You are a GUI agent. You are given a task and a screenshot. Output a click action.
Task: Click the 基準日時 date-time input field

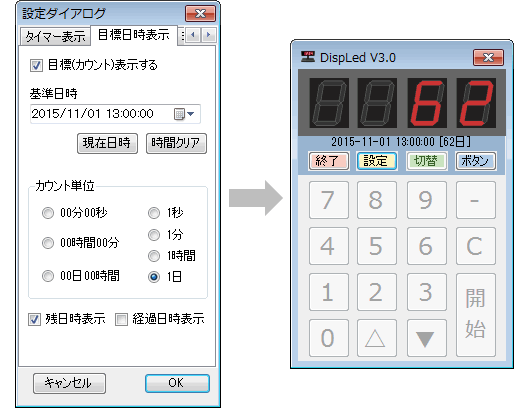point(115,114)
